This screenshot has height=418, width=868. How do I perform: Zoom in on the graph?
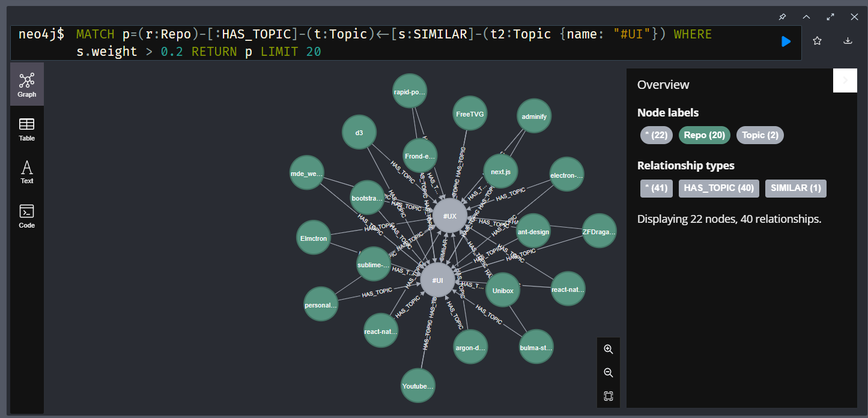click(608, 350)
